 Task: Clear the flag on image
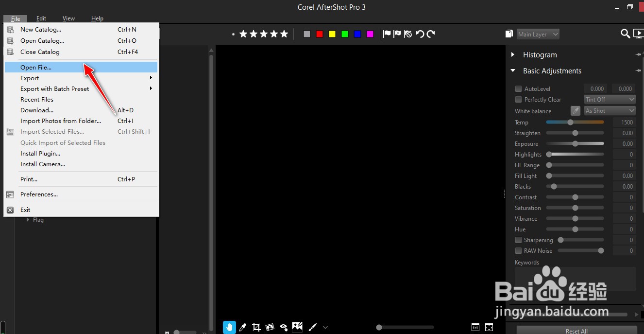(x=408, y=34)
